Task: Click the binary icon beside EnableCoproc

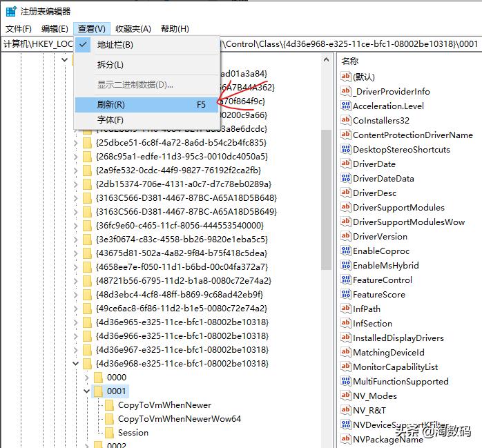Action: pos(345,251)
